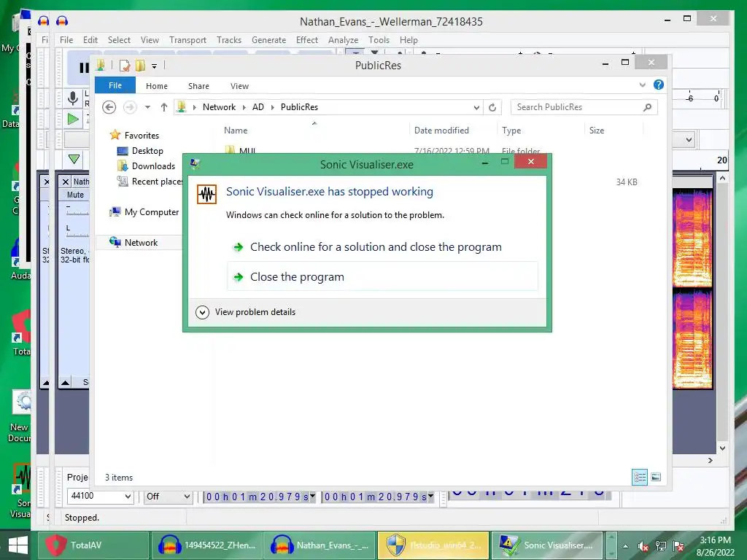Click the magnifier icon in the search box
Screen dimensions: 747x560
(647, 108)
